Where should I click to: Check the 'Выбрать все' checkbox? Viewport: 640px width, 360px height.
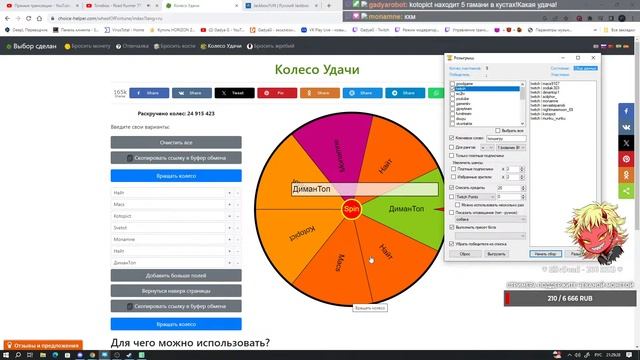498,131
